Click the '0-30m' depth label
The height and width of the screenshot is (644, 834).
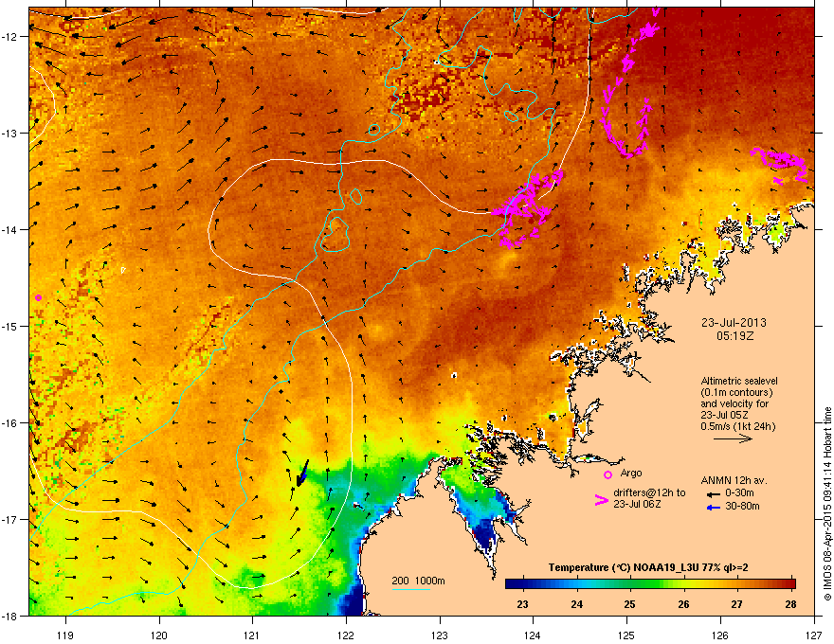(739, 493)
